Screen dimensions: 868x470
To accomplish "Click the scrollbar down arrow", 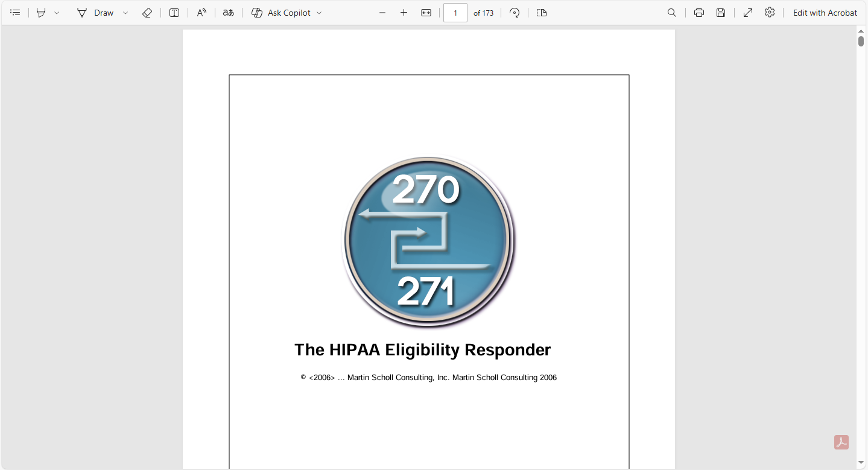I will click(861, 463).
